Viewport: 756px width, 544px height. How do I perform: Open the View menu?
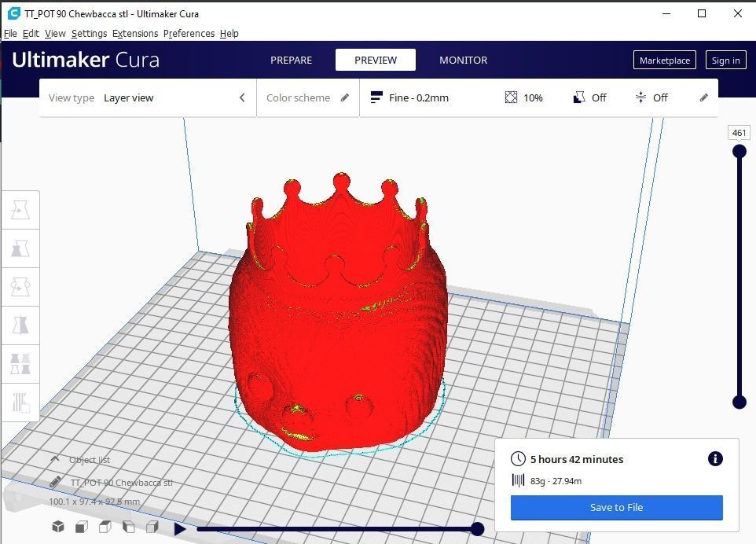pyautogui.click(x=55, y=33)
